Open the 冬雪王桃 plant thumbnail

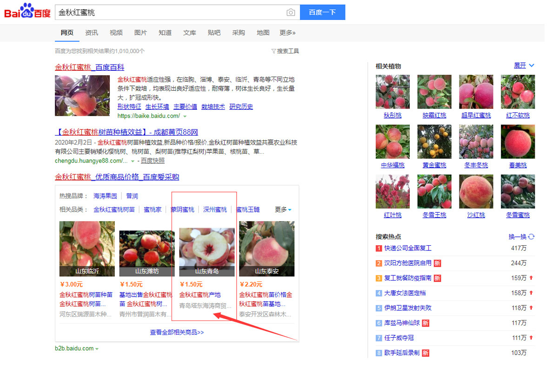pyautogui.click(x=434, y=191)
